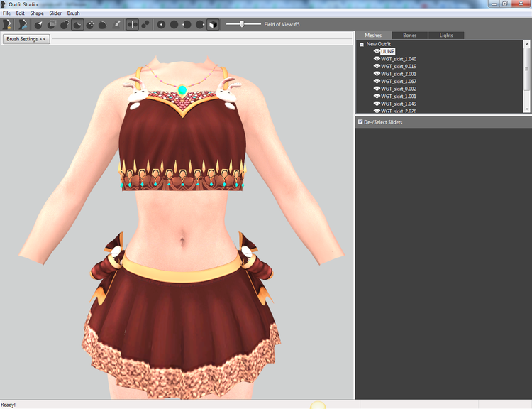Image resolution: width=532 pixels, height=409 pixels.
Task: Select the WGT_skirt_1.067 mesh name
Action: (399, 81)
